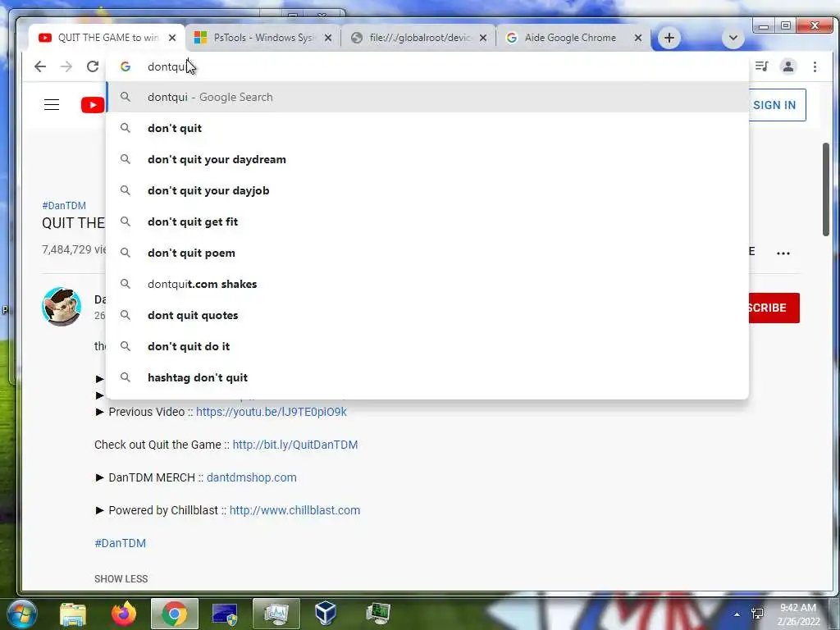Viewport: 840px width, 630px height.
Task: Open Previous Video youtu.be link
Action: coord(271,412)
